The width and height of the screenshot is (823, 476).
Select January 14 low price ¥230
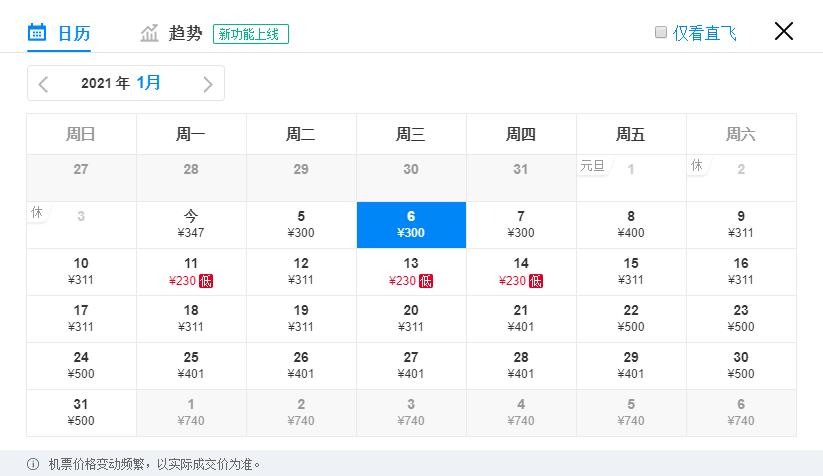point(521,272)
